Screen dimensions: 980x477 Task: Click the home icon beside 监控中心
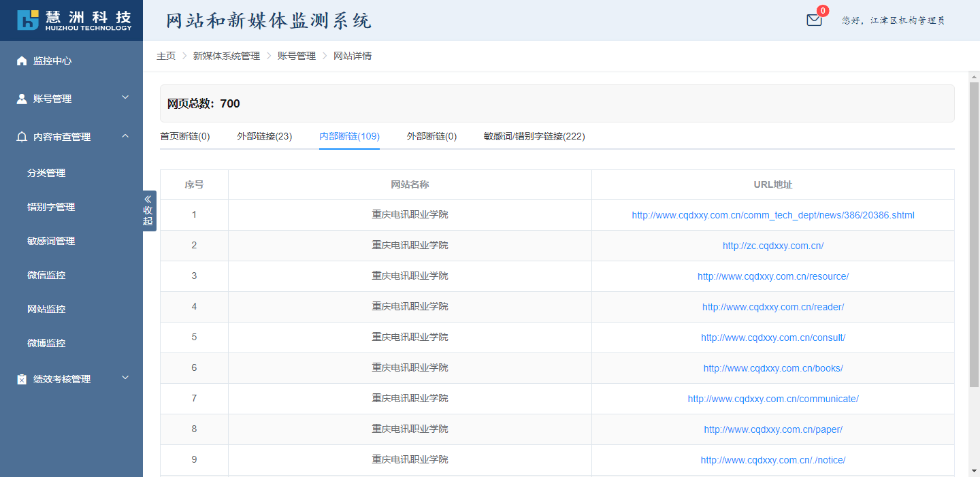tap(22, 61)
